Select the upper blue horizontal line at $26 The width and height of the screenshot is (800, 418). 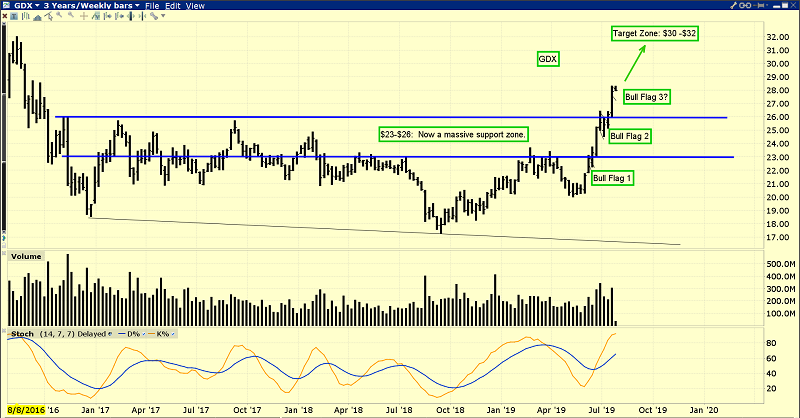pyautogui.click(x=391, y=117)
